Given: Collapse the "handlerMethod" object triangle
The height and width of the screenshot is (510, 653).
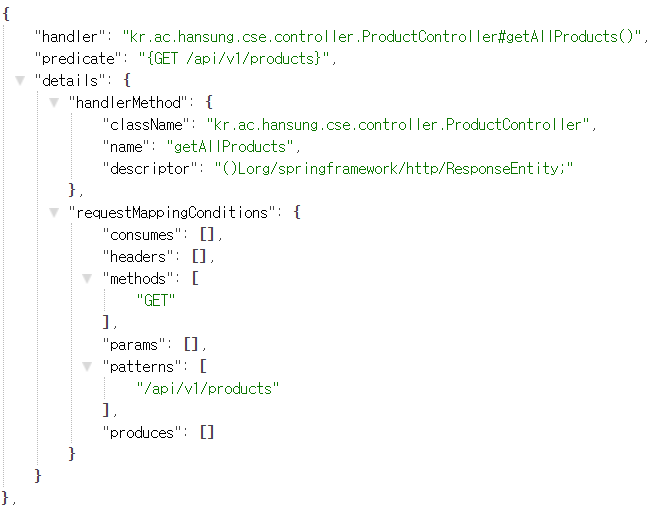Looking at the screenshot, I should [54, 102].
